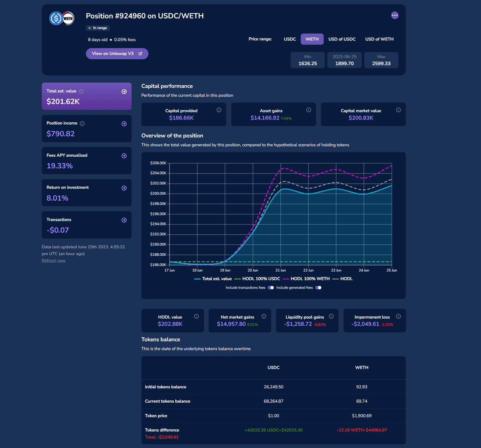Screen dimensions: 481x448
Task: Toggle Include transactions fees switch
Action: [x=271, y=288]
